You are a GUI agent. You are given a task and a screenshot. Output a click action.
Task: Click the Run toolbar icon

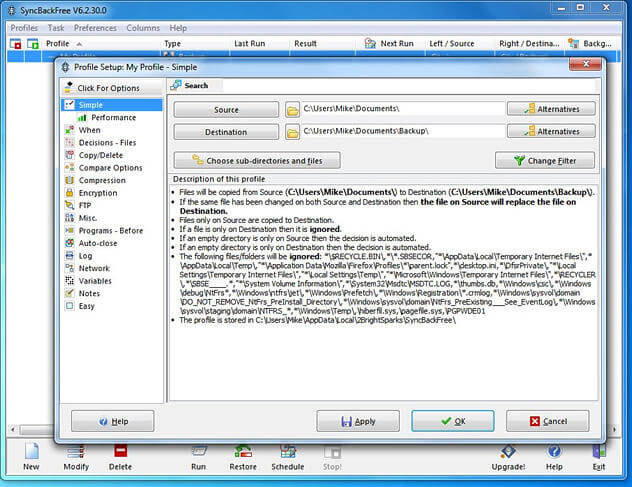click(x=198, y=457)
